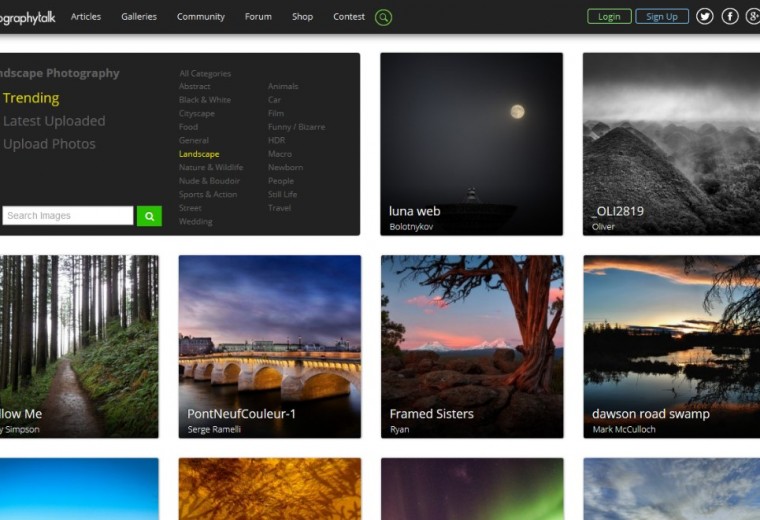Image resolution: width=760 pixels, height=520 pixels.
Task: Open the Articles menu
Action: click(86, 16)
